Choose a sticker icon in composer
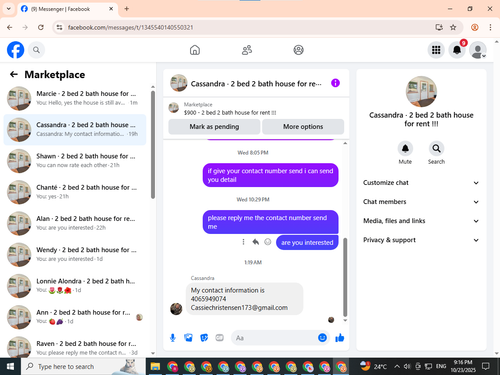This screenshot has height=375, width=500. [204, 338]
